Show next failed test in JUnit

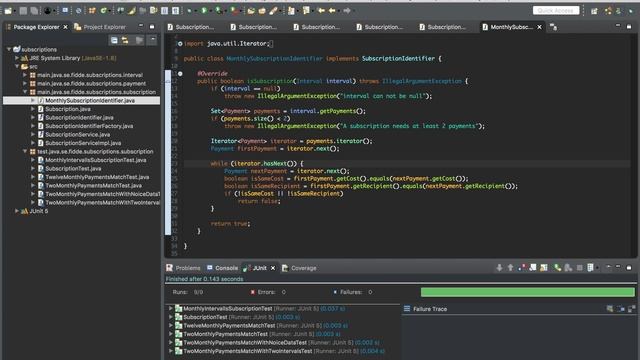point(499,268)
